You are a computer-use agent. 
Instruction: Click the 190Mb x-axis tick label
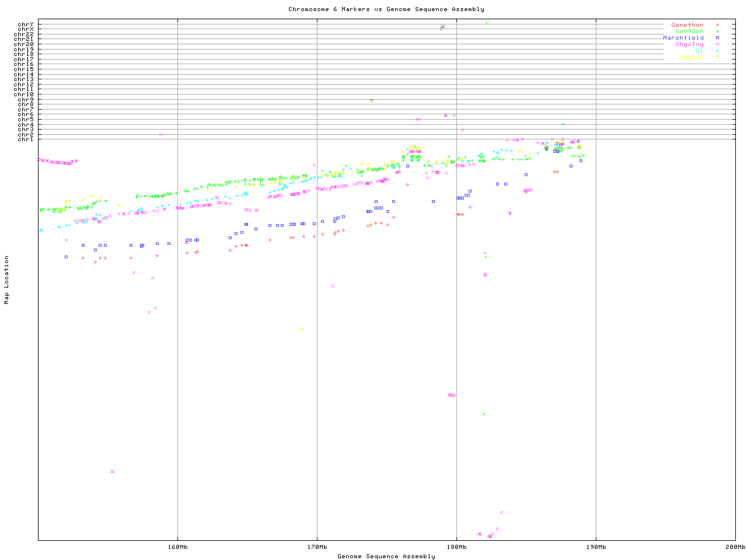(596, 547)
